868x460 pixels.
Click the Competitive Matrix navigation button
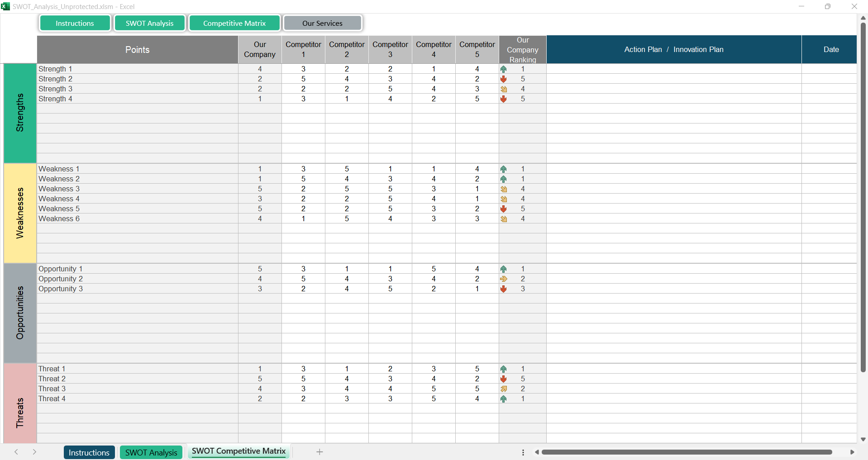(x=234, y=23)
